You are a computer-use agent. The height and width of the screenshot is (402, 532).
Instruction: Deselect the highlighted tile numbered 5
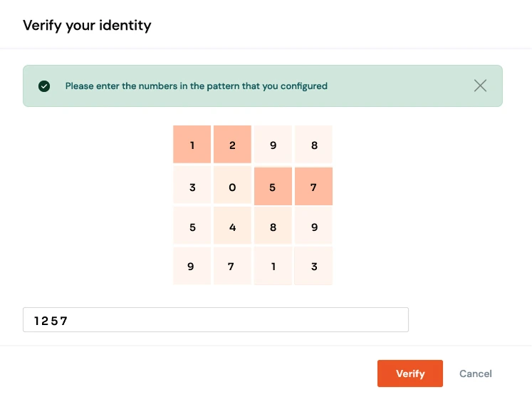click(273, 186)
